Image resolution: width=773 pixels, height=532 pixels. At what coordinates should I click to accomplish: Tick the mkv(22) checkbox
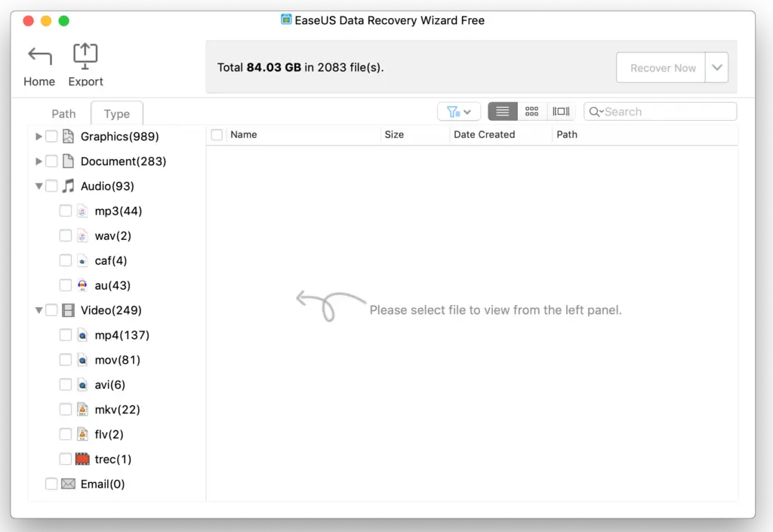[x=65, y=409]
